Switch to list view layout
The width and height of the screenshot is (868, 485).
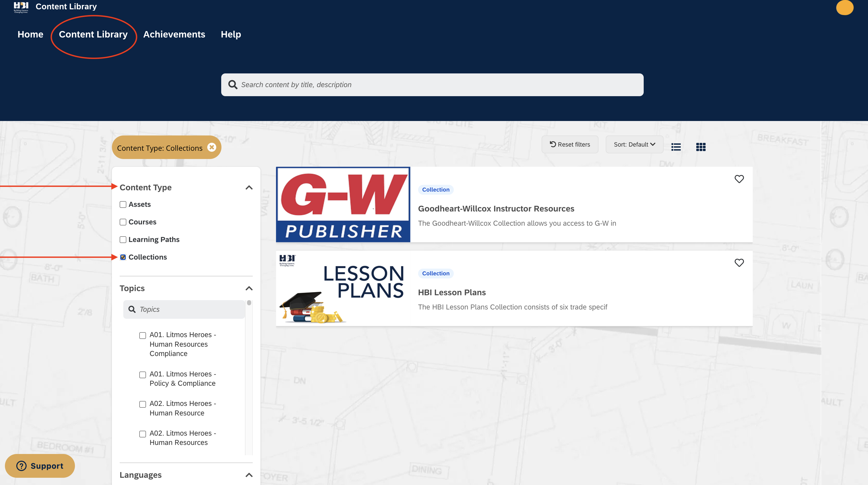pos(675,147)
